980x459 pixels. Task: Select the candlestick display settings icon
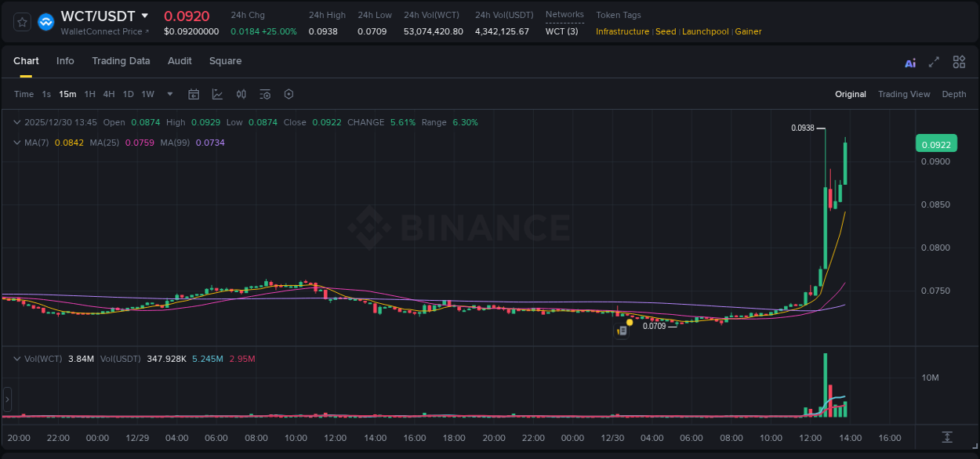click(x=241, y=94)
